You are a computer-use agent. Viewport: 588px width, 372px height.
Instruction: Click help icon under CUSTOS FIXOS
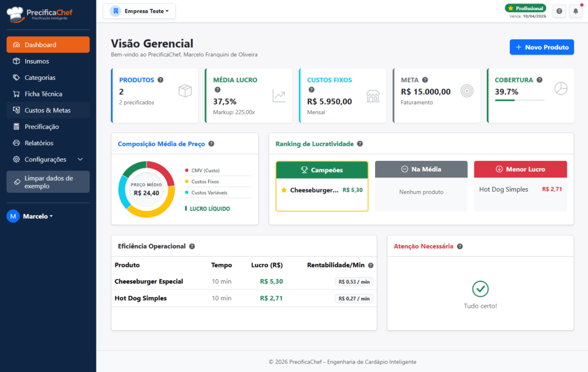coord(311,90)
